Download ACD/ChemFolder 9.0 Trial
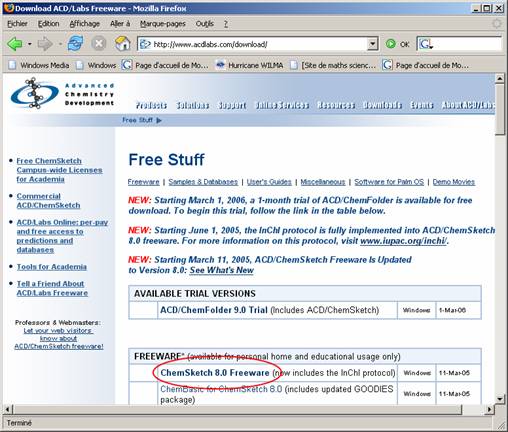This screenshot has height=432, width=508. (x=214, y=310)
